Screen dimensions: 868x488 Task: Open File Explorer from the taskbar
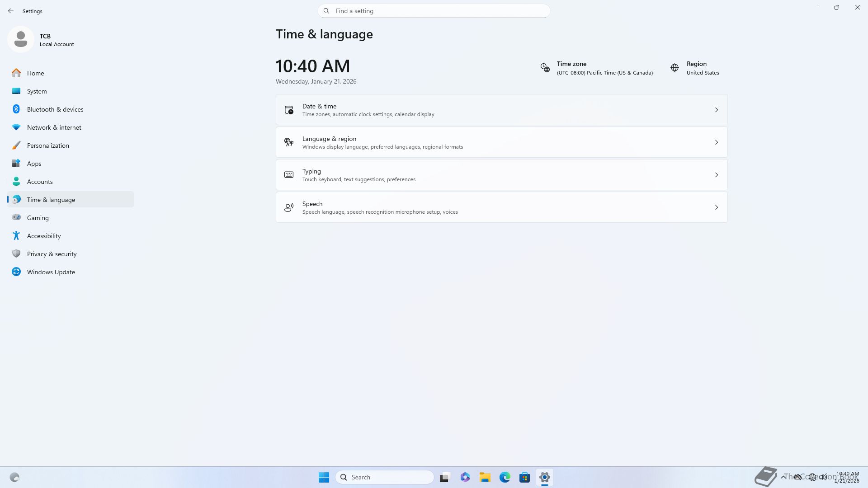coord(485,477)
